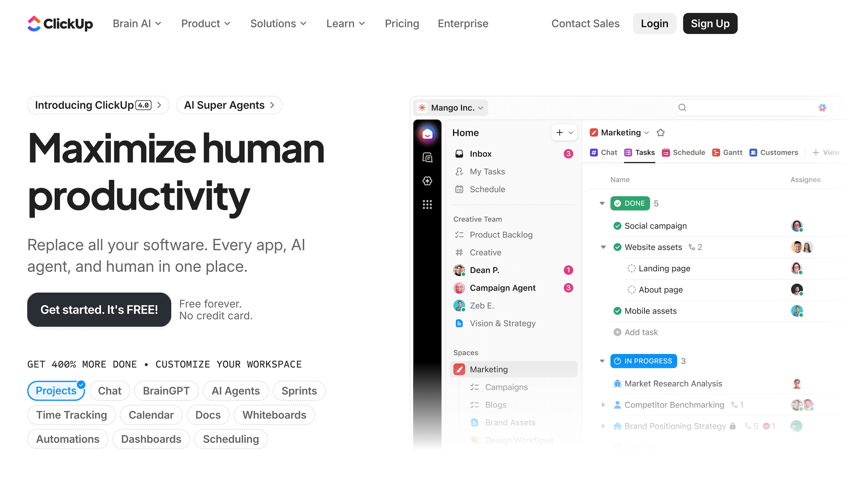This screenshot has width=868, height=477.
Task: Open the Sign Up button
Action: pyautogui.click(x=710, y=23)
